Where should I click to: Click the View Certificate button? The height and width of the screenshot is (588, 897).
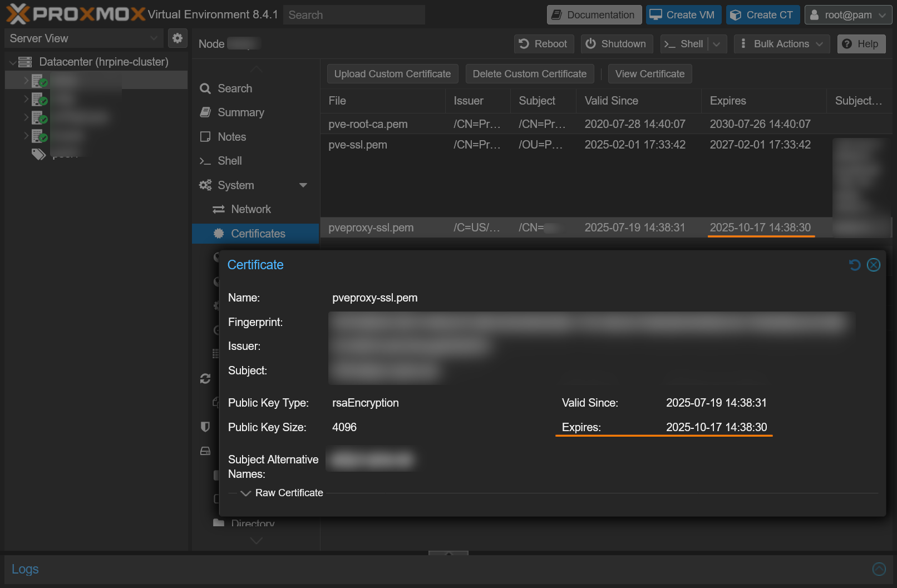pyautogui.click(x=650, y=73)
